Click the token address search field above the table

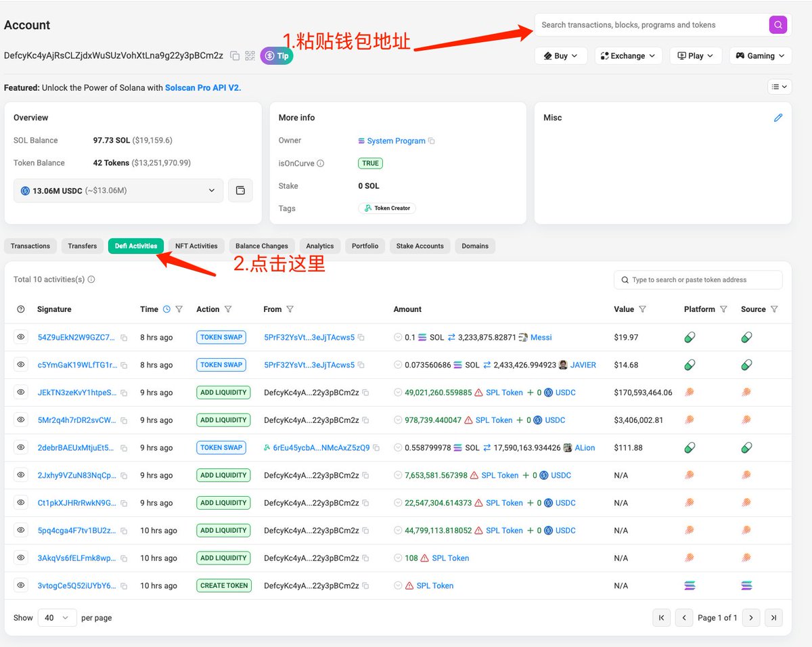pyautogui.click(x=698, y=280)
